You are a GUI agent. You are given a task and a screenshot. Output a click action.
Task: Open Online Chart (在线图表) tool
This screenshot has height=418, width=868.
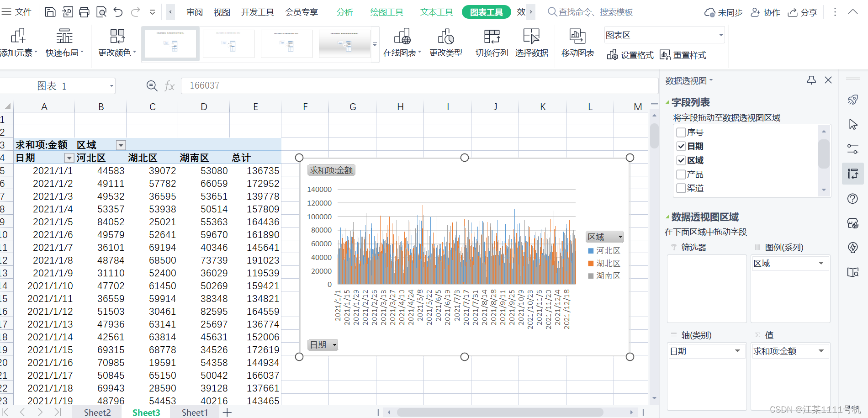(402, 43)
